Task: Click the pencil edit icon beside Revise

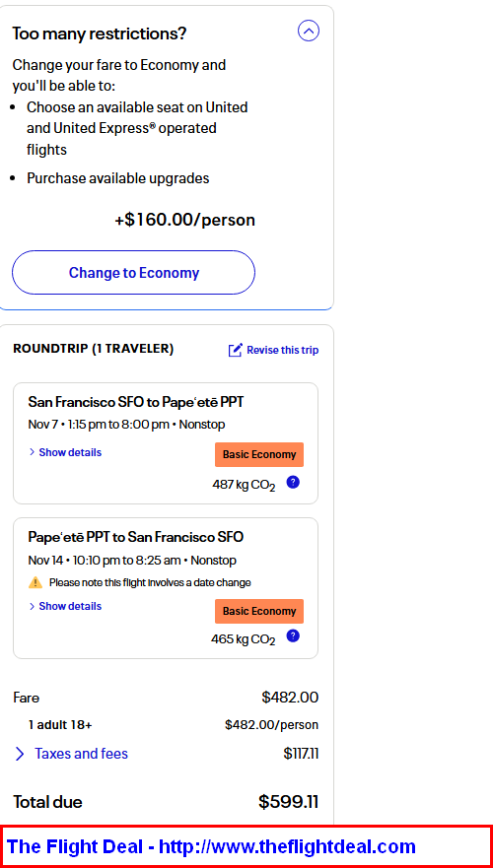Action: [x=236, y=350]
